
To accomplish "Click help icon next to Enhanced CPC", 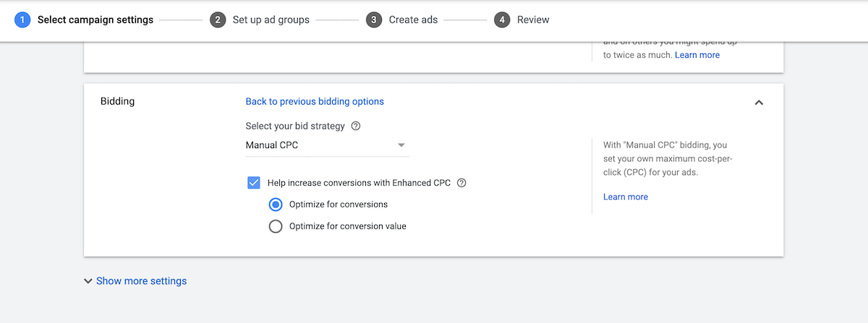I will point(461,183).
